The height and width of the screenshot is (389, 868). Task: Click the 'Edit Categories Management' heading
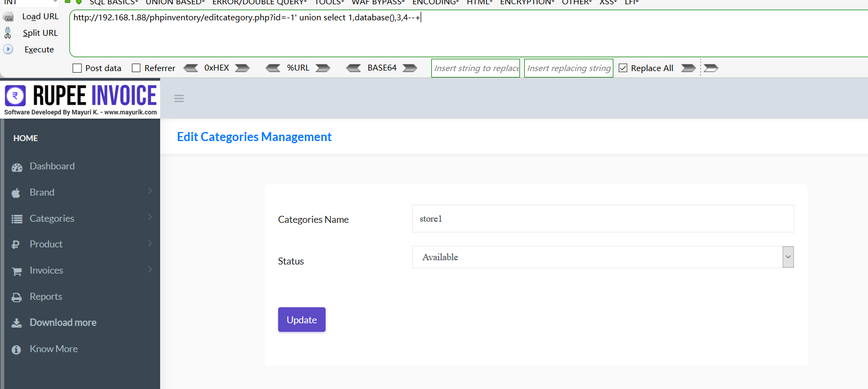tap(254, 137)
